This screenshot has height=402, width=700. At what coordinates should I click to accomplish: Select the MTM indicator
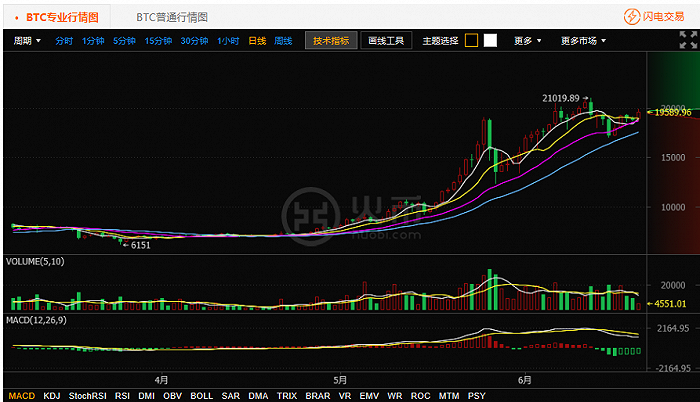(x=449, y=396)
